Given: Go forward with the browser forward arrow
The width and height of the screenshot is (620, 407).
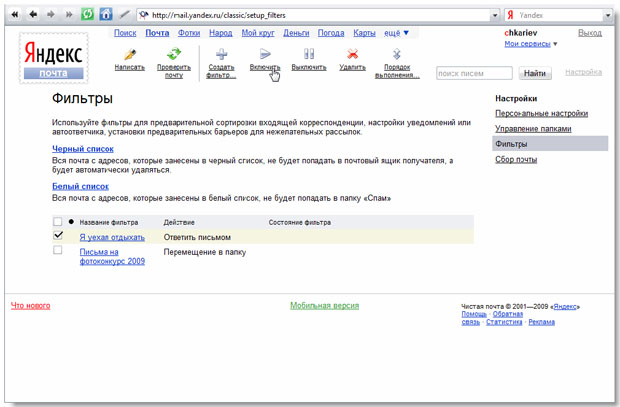Looking at the screenshot, I should point(51,15).
